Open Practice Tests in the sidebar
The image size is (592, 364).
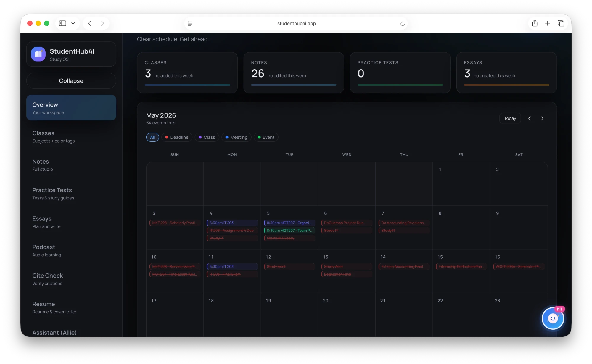[71, 194]
